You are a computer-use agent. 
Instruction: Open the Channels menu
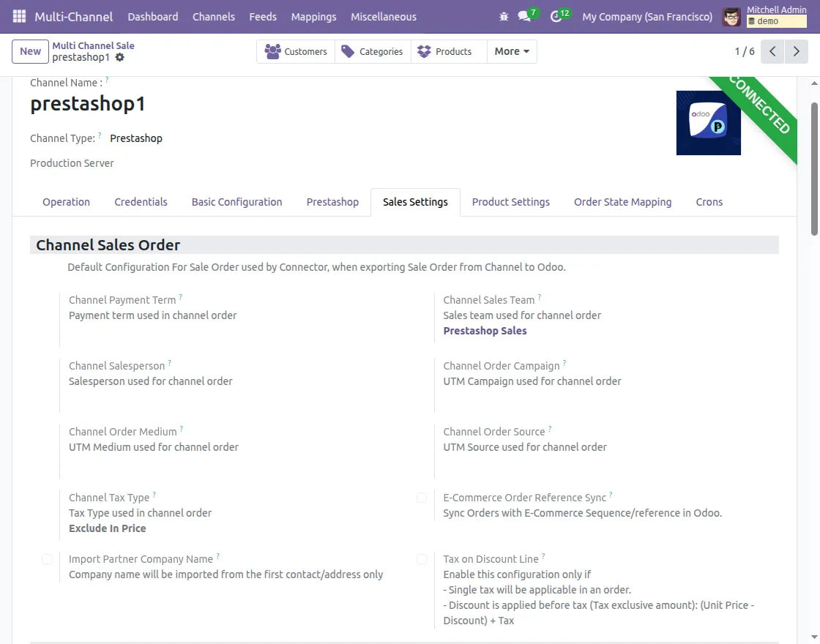coord(213,16)
